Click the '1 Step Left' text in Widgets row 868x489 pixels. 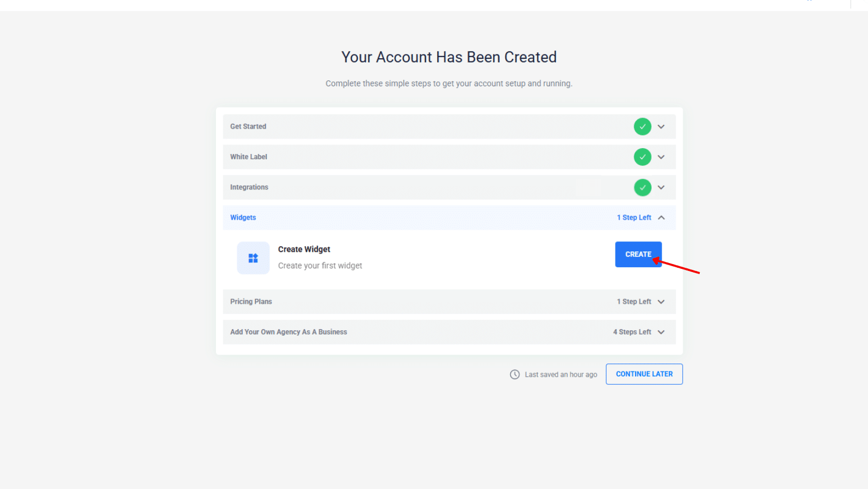click(634, 218)
